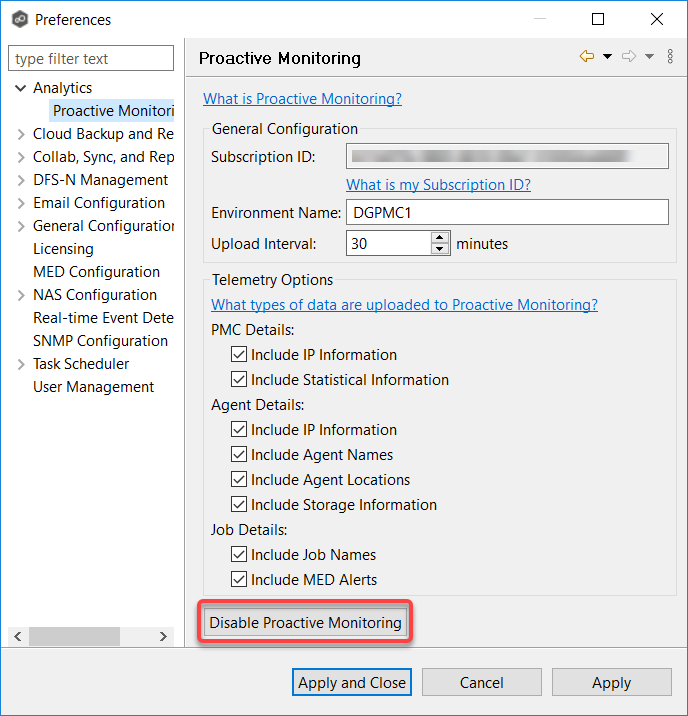Click the Environment Name text field

tap(507, 213)
